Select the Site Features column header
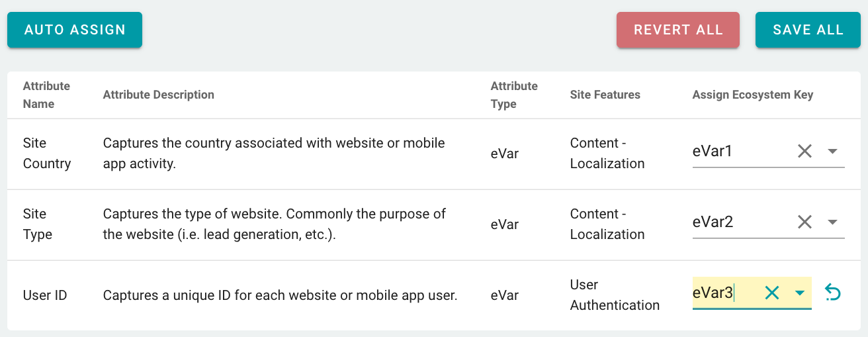This screenshot has width=868, height=337. (605, 95)
